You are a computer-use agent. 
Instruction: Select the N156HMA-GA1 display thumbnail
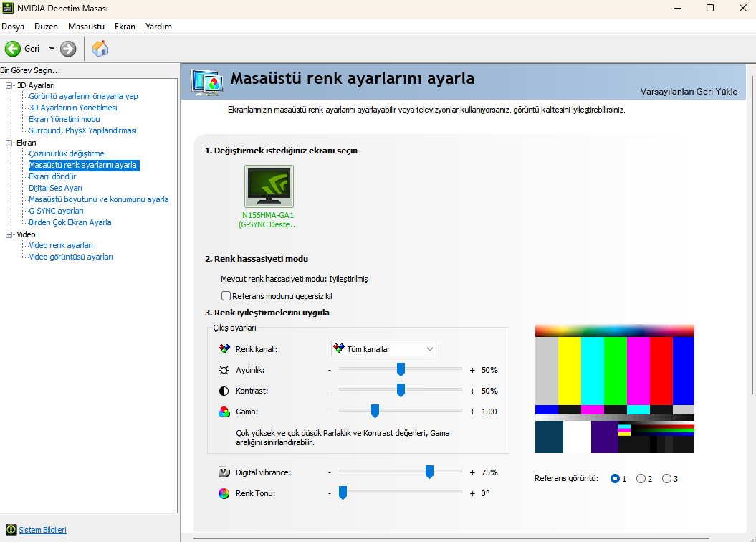click(x=269, y=186)
